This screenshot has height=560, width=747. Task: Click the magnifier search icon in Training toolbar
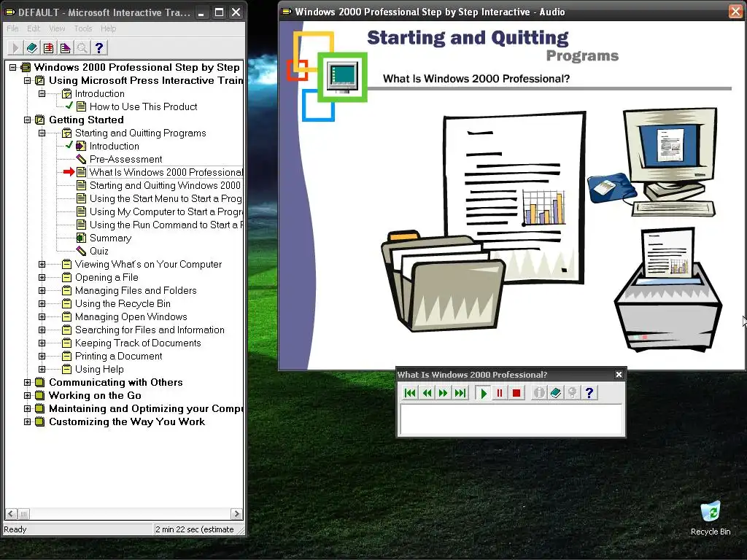(x=82, y=47)
